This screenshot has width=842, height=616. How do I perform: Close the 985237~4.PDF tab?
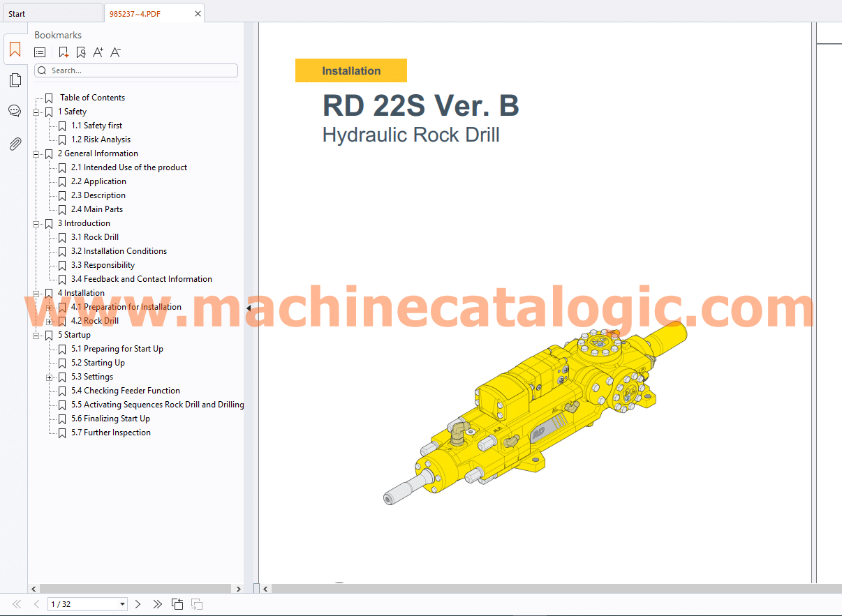point(198,13)
